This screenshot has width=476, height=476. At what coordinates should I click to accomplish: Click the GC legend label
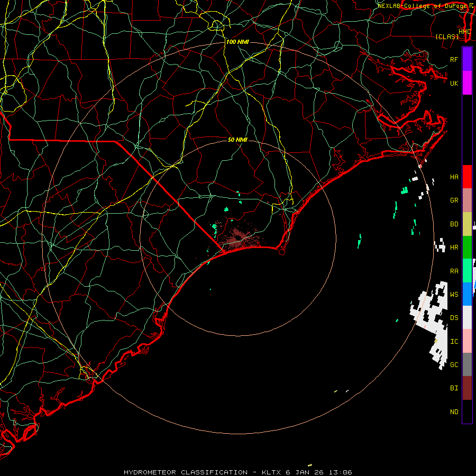(x=454, y=364)
